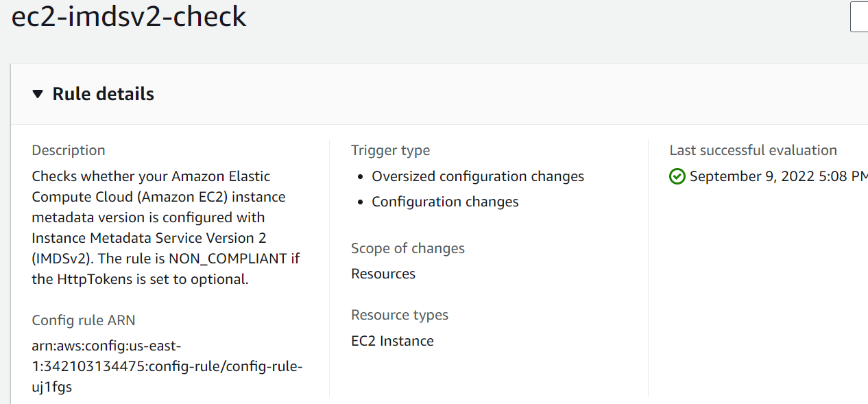Select the September 9, 2022 evaluation timestamp
The width and height of the screenshot is (868, 404).
tap(775, 176)
